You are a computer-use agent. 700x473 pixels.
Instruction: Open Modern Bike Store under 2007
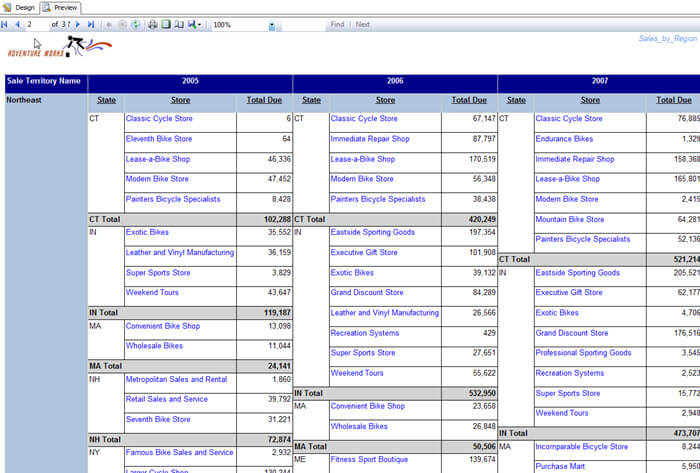coord(567,199)
